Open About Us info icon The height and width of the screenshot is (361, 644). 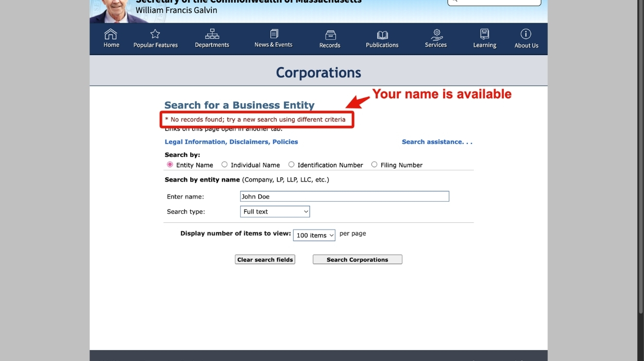point(526,34)
